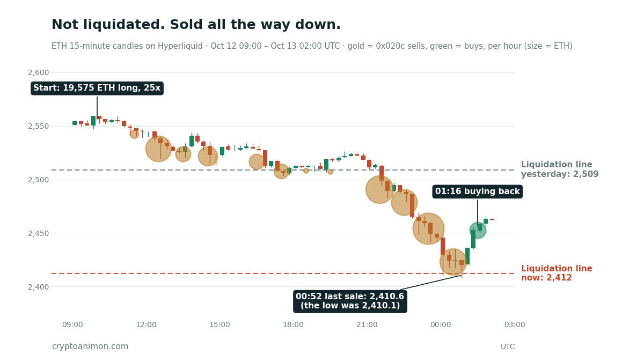
Task: Click the 18:00 x-axis time label
Action: click(x=293, y=324)
